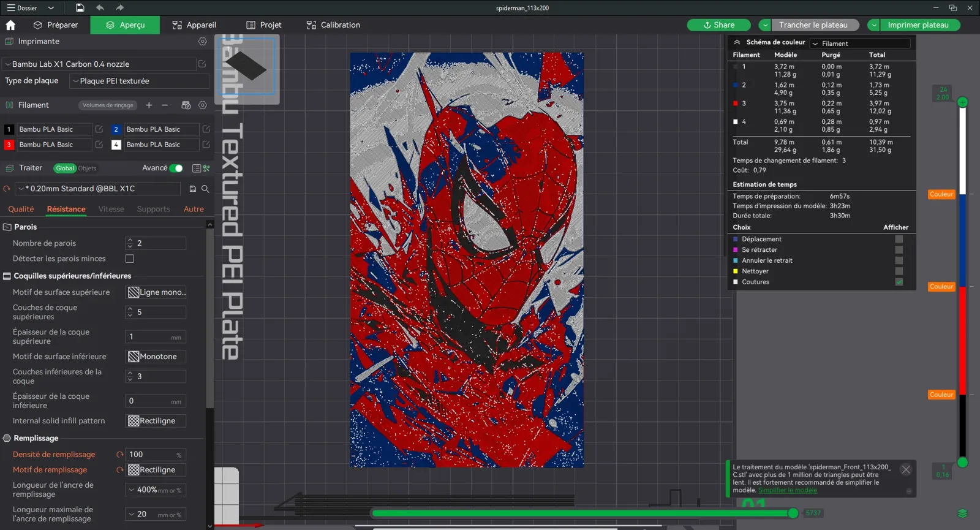This screenshot has width=980, height=530.
Task: Open the Motif de surface supérieure dropdown
Action: (x=156, y=292)
